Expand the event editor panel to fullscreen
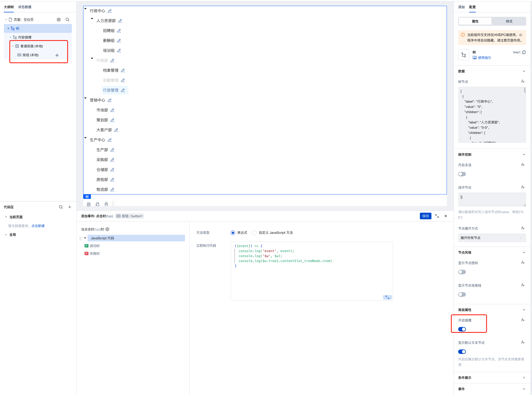532x395 pixels. coord(437,216)
